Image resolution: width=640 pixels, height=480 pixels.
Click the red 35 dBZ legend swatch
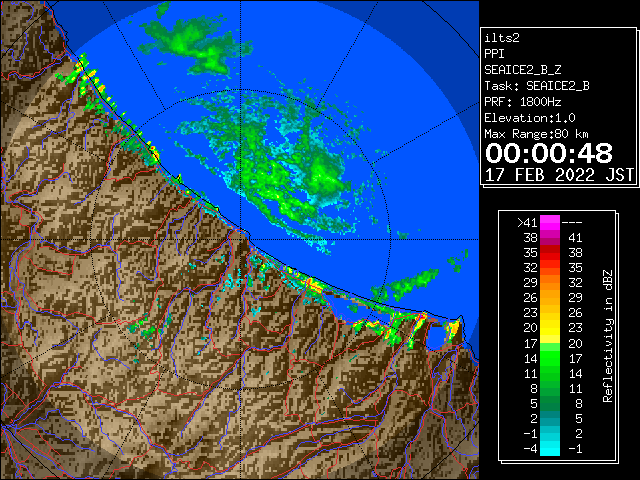click(x=550, y=253)
